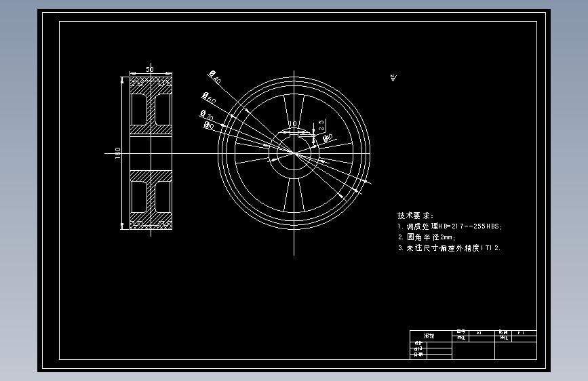
Task: Select the "25" keyway height dimension
Action: tap(321, 125)
